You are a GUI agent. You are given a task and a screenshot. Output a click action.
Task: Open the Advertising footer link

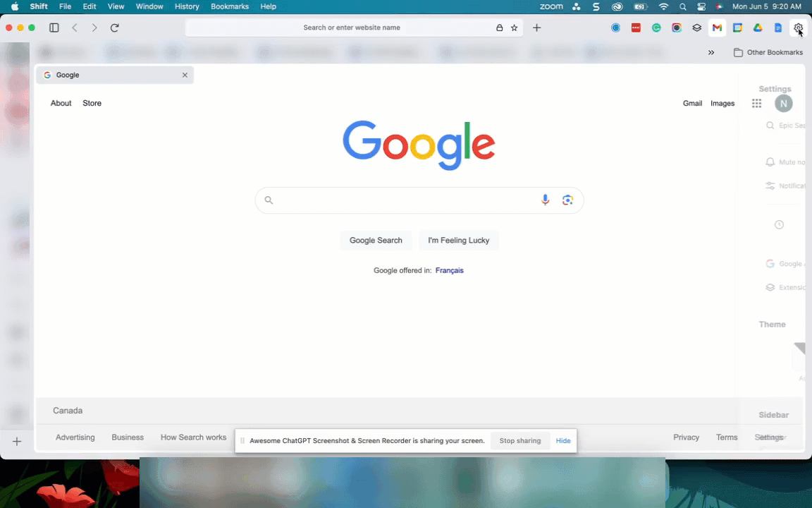(75, 437)
